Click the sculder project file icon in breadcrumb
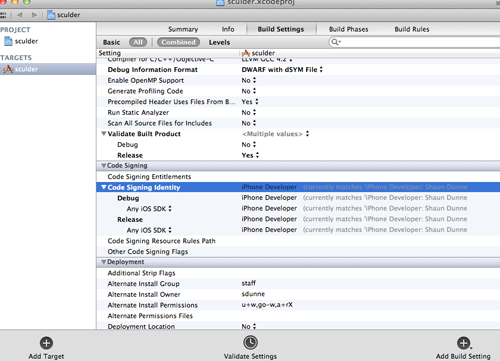The image size is (500, 361). 51,15
